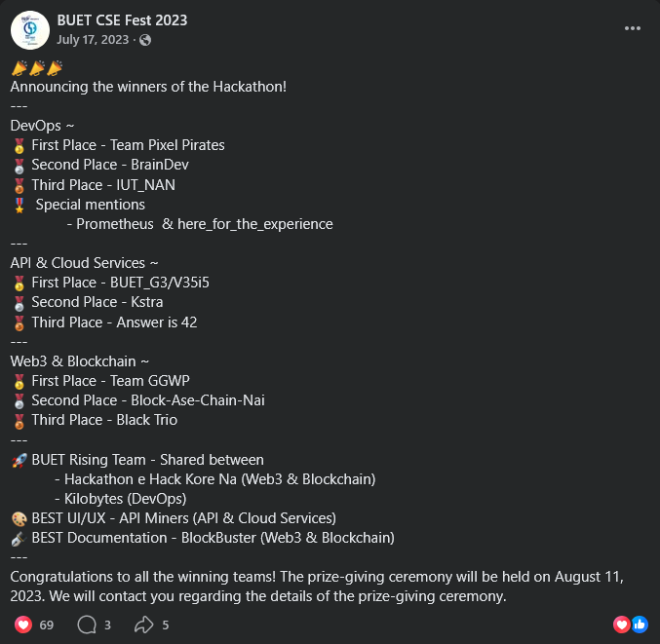Open the July 17, 2023 post timestamp
This screenshot has width=660, height=644.
(93, 39)
